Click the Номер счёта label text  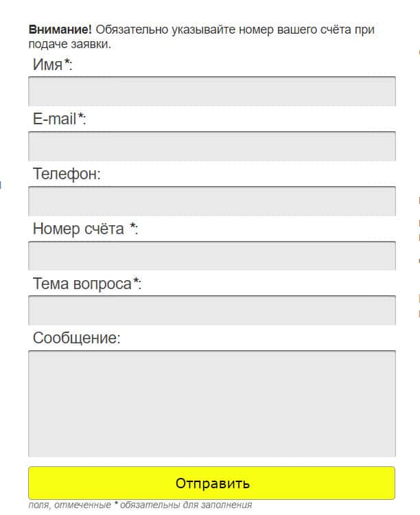pyautogui.click(x=78, y=229)
